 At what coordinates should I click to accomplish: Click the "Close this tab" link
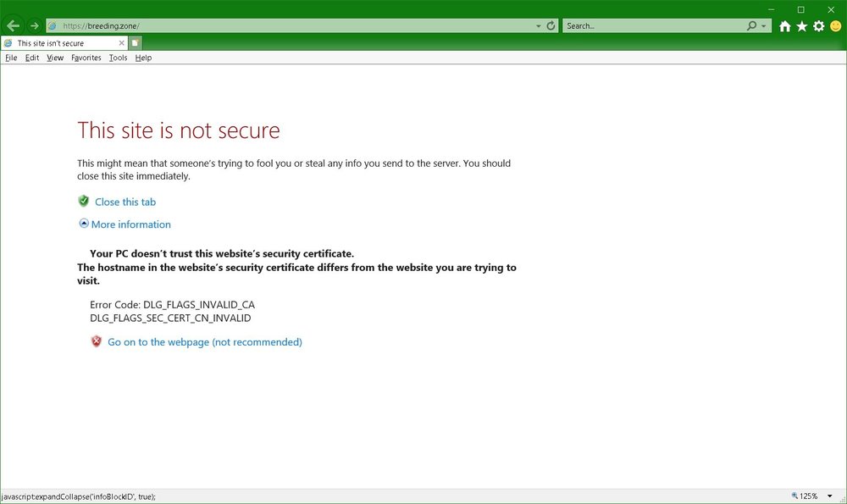125,202
